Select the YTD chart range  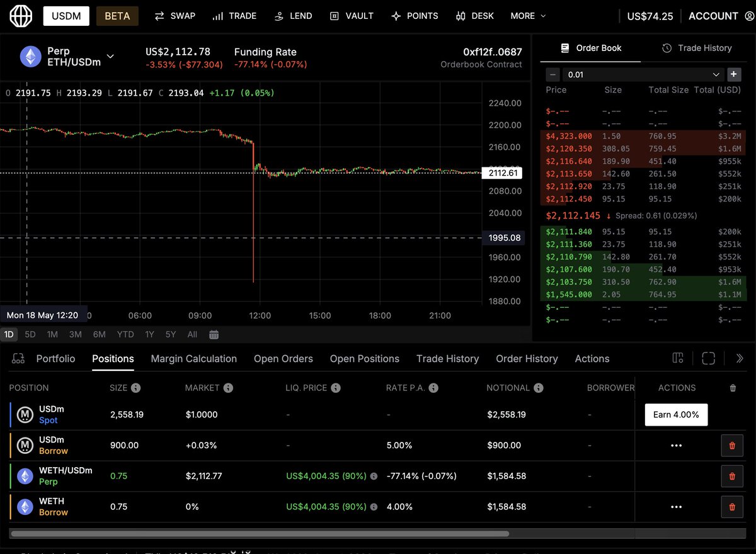(125, 334)
